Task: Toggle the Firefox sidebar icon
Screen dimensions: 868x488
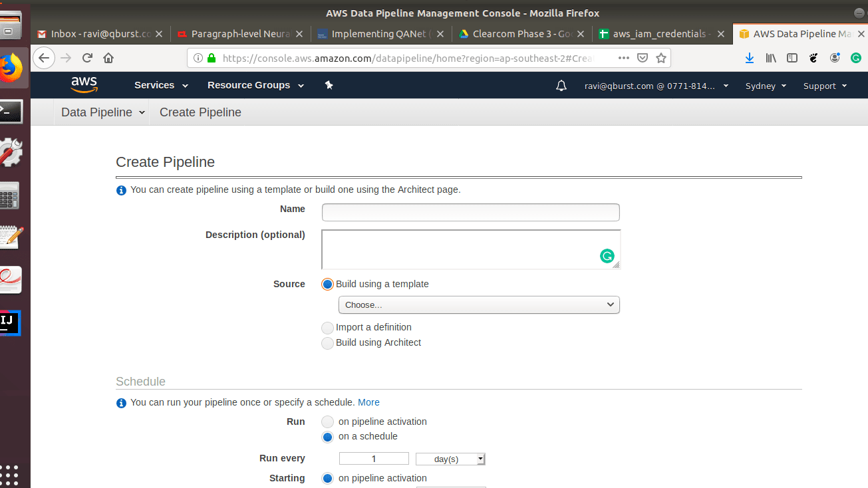Action: pos(792,58)
